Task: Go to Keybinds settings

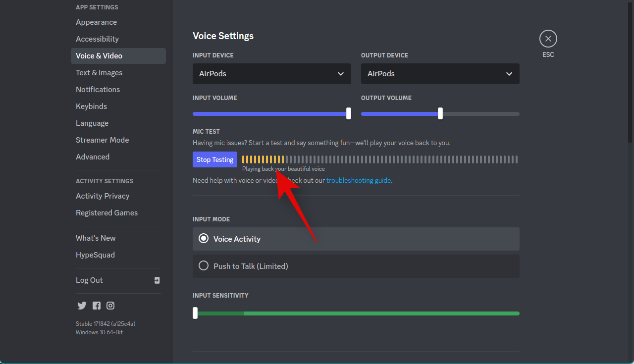Action: [x=91, y=106]
